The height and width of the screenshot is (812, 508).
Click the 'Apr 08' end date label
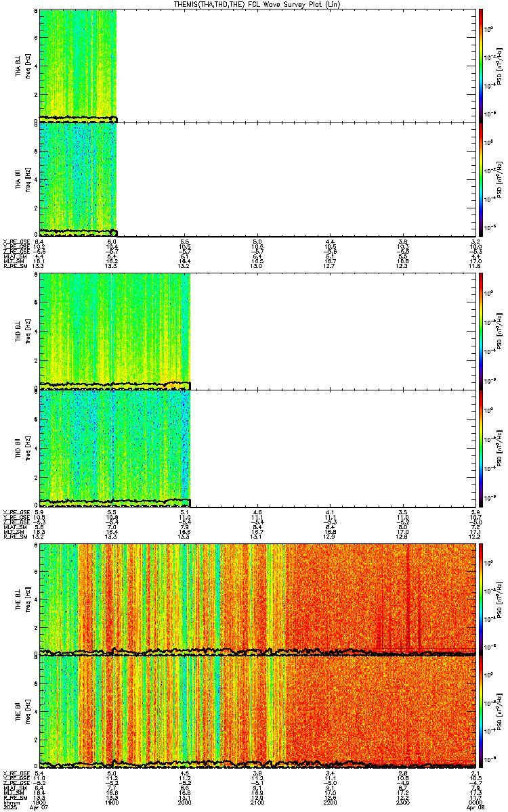[476, 808]
